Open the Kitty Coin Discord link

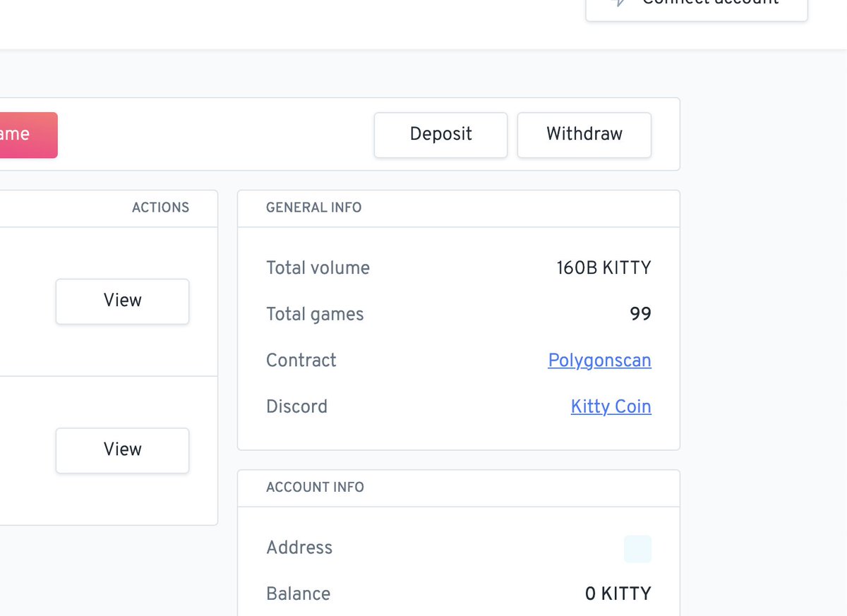[611, 406]
